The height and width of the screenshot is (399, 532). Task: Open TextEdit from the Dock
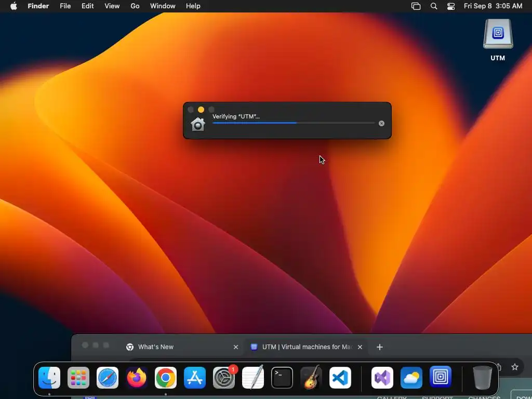click(253, 377)
